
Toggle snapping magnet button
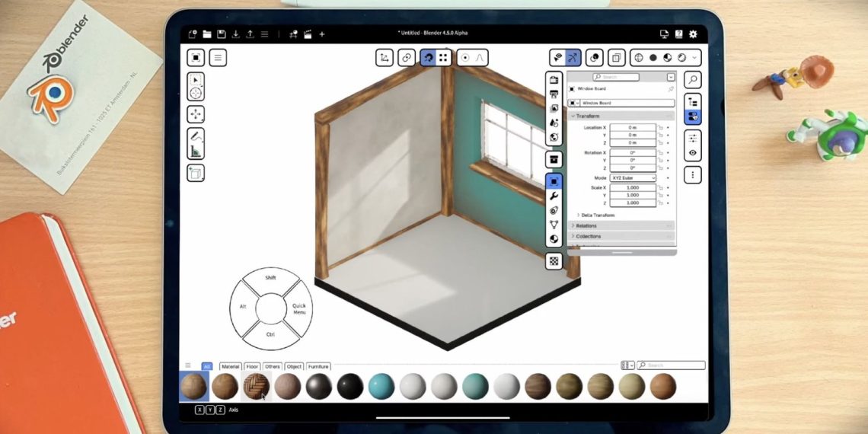click(x=427, y=58)
